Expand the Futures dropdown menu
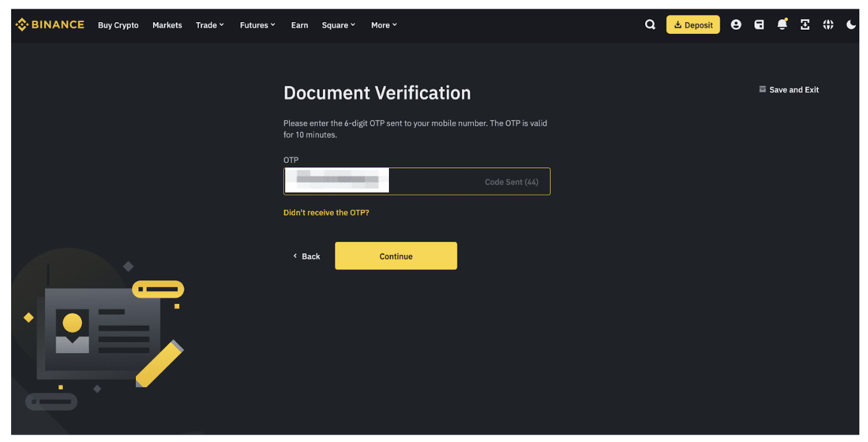This screenshot has width=868, height=442. (x=257, y=25)
